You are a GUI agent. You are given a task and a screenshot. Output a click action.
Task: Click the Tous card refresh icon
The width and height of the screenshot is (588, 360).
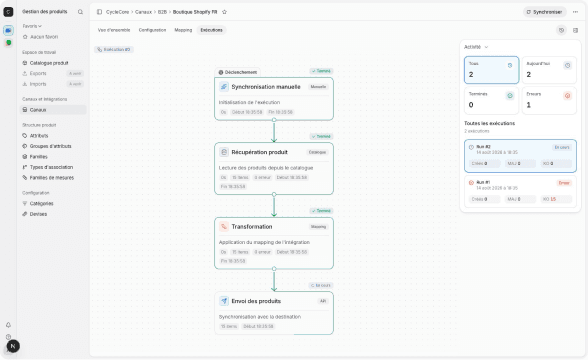(510, 65)
